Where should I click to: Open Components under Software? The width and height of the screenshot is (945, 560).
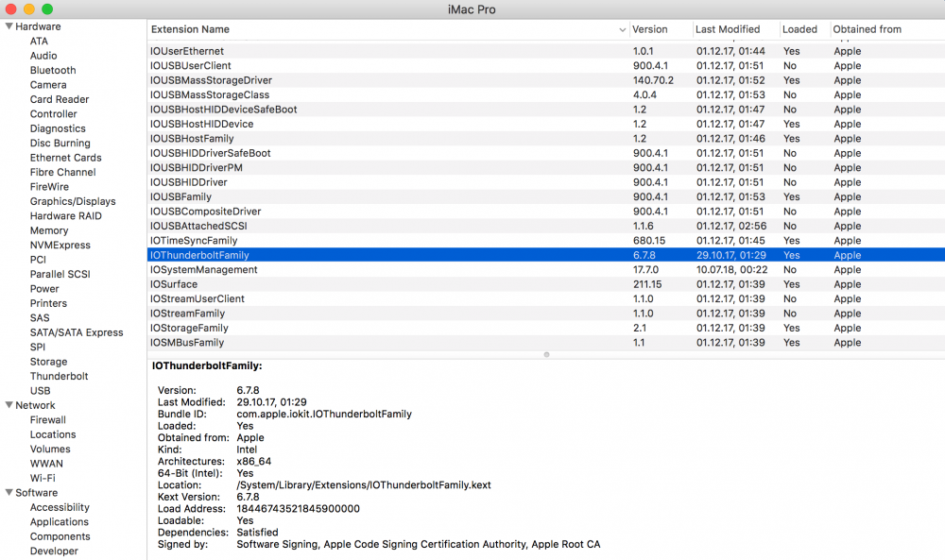pyautogui.click(x=60, y=536)
